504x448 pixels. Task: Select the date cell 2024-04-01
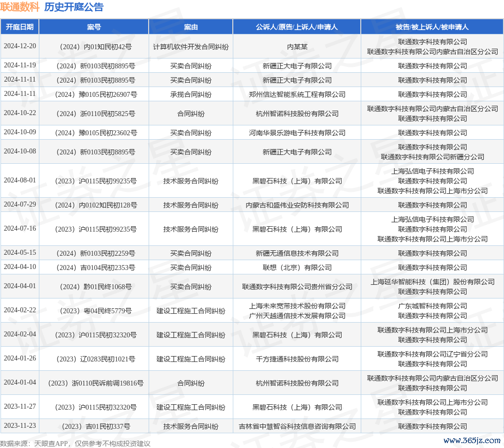pos(20,286)
